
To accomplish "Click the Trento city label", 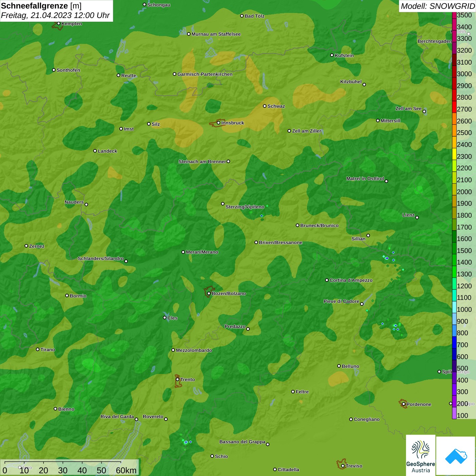I will (188, 379).
